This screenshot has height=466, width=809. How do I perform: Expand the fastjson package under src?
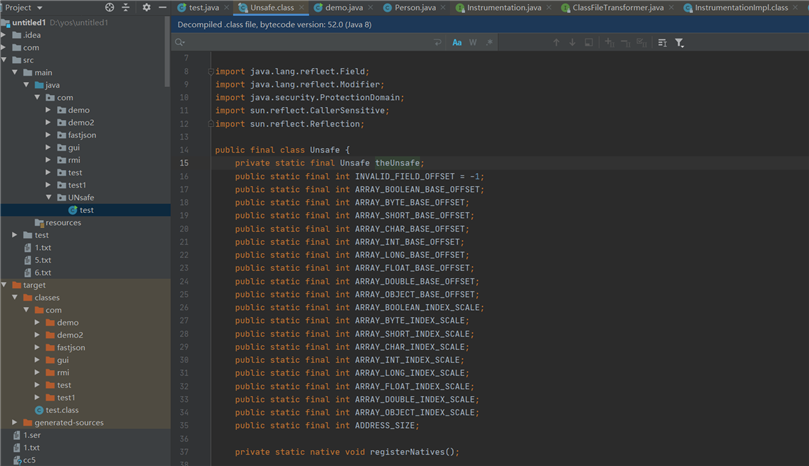(x=48, y=135)
